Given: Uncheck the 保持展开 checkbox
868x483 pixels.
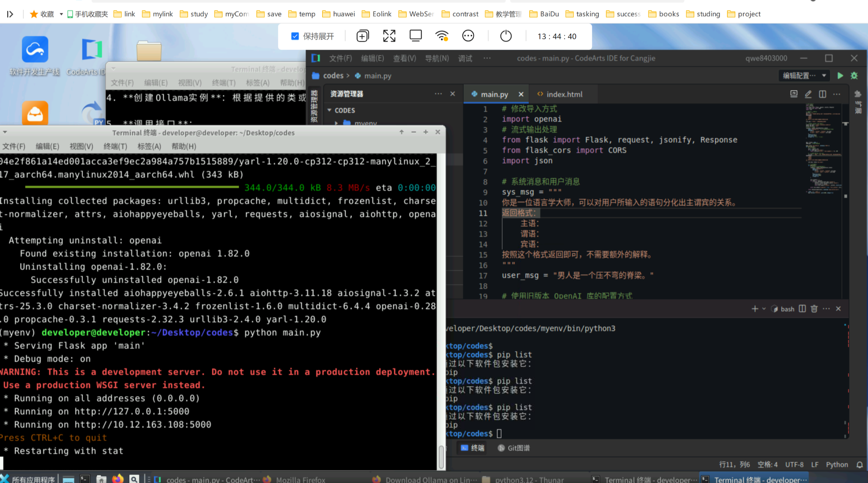Looking at the screenshot, I should 295,36.
